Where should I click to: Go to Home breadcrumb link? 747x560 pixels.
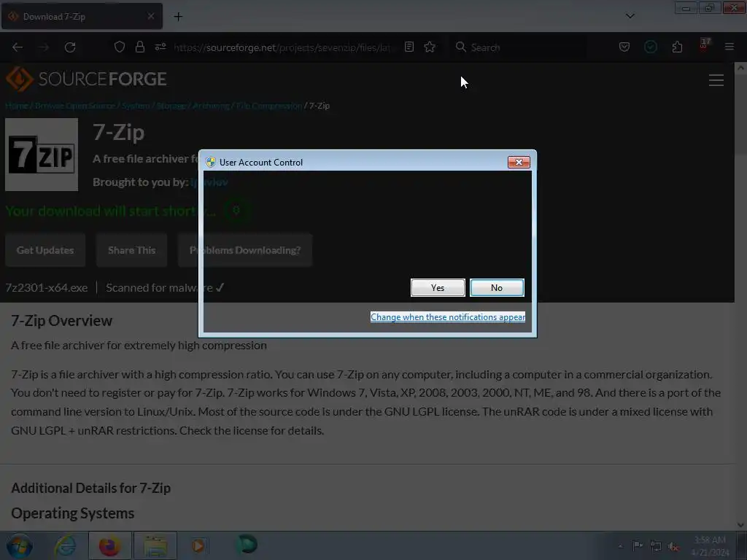[x=17, y=106]
